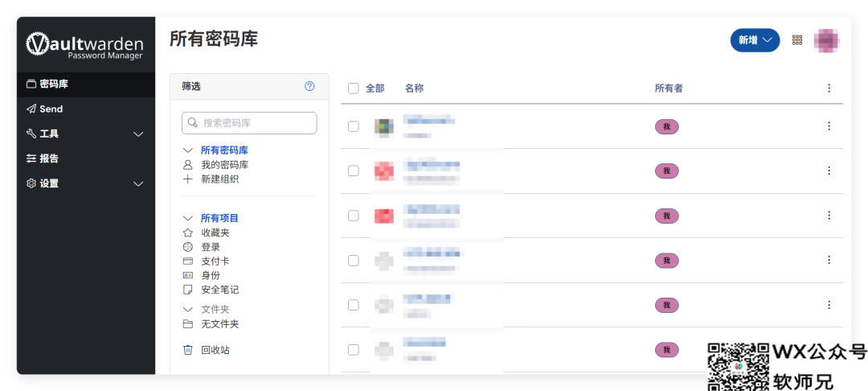
Task: Open the 密码库 vault sidebar item
Action: click(x=86, y=84)
